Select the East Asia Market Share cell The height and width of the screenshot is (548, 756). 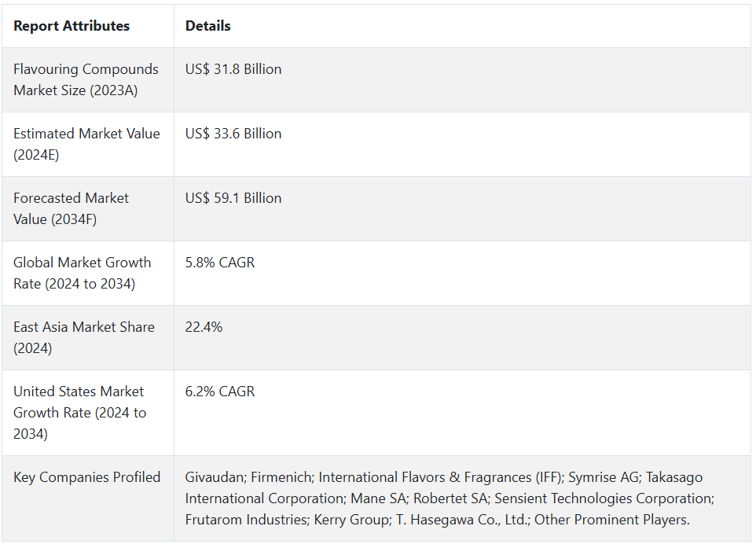tap(83, 337)
